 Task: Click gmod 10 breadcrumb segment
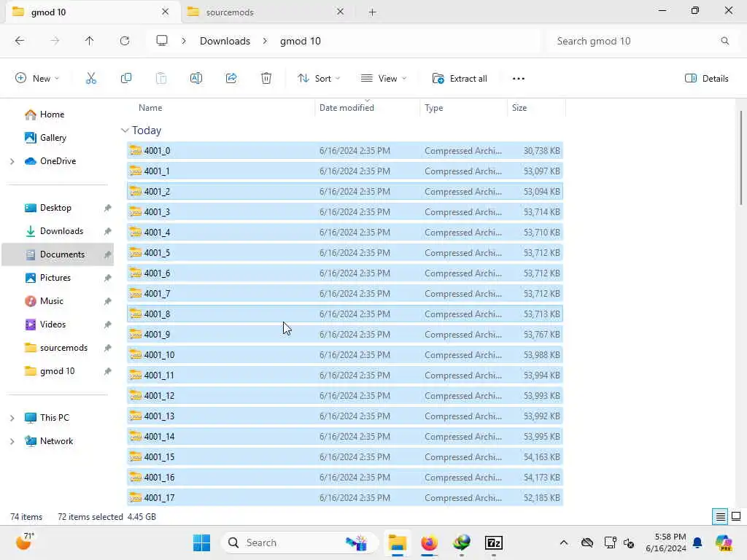coord(300,41)
